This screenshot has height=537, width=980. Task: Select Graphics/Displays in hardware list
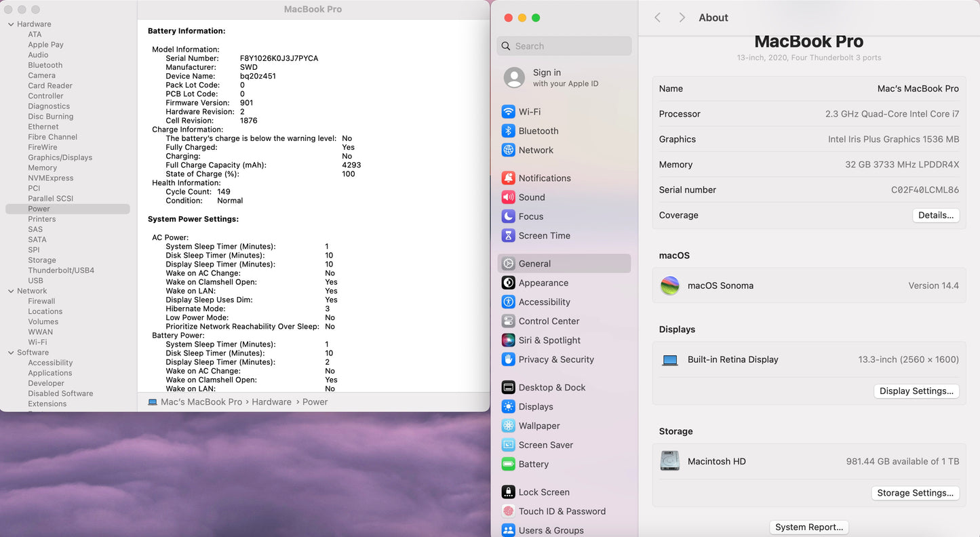60,157
